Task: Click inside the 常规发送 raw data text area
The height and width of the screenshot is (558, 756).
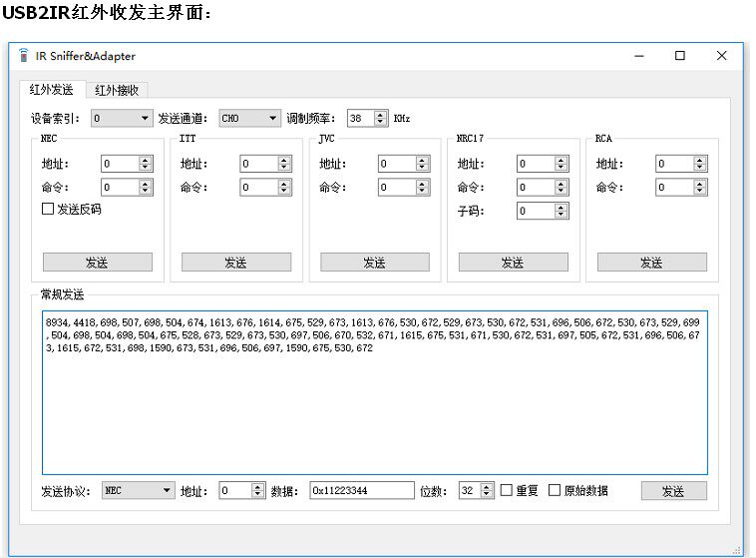Action: [375, 393]
